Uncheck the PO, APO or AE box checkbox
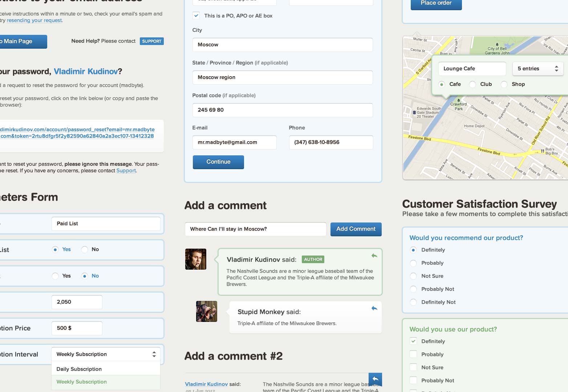Viewport: 568px width, 392px height. 196,16
